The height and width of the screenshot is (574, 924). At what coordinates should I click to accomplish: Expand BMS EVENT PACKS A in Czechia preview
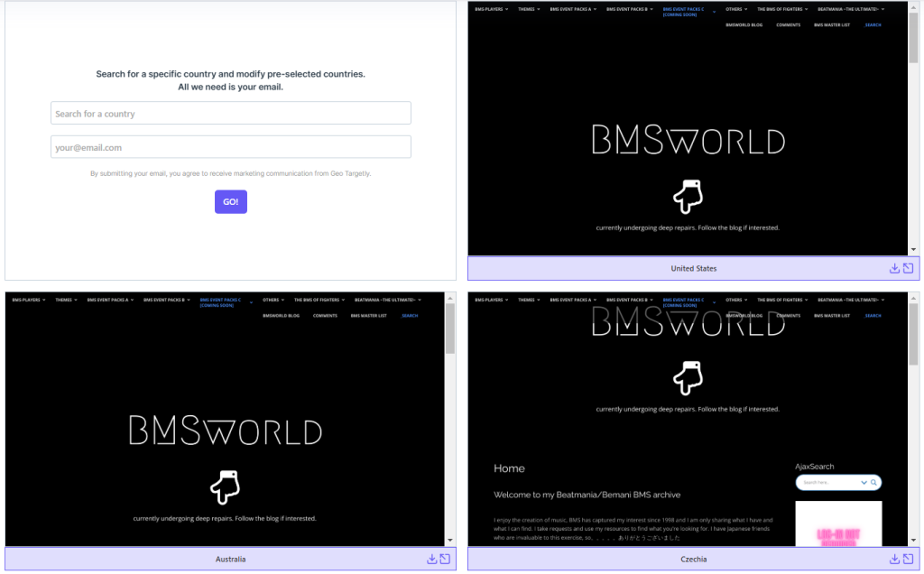pos(573,300)
